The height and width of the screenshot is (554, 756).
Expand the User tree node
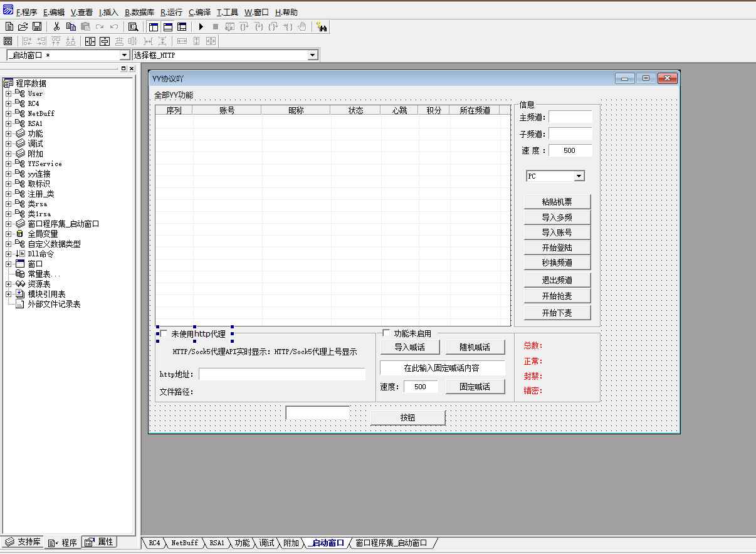[9, 93]
